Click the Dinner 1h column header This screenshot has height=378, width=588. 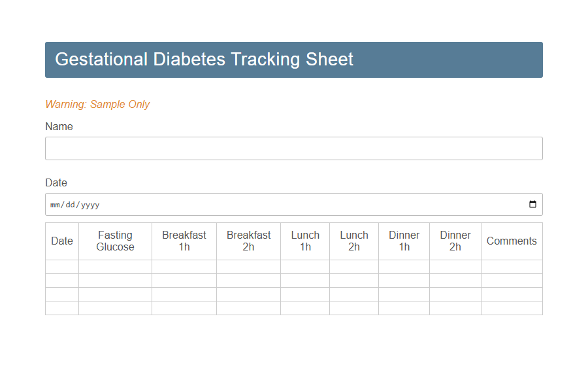[404, 241]
